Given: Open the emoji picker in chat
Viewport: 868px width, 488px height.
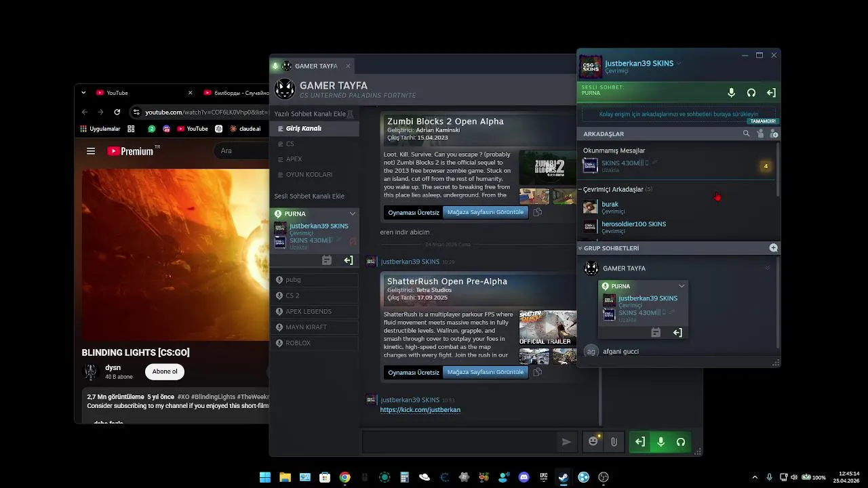Looking at the screenshot, I should click(593, 442).
